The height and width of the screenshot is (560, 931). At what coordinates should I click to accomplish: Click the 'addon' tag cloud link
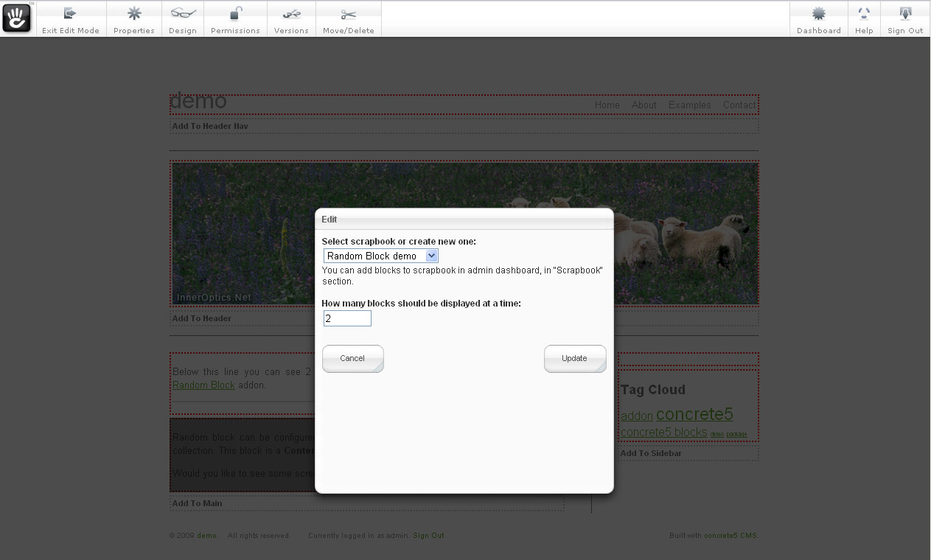click(x=637, y=416)
